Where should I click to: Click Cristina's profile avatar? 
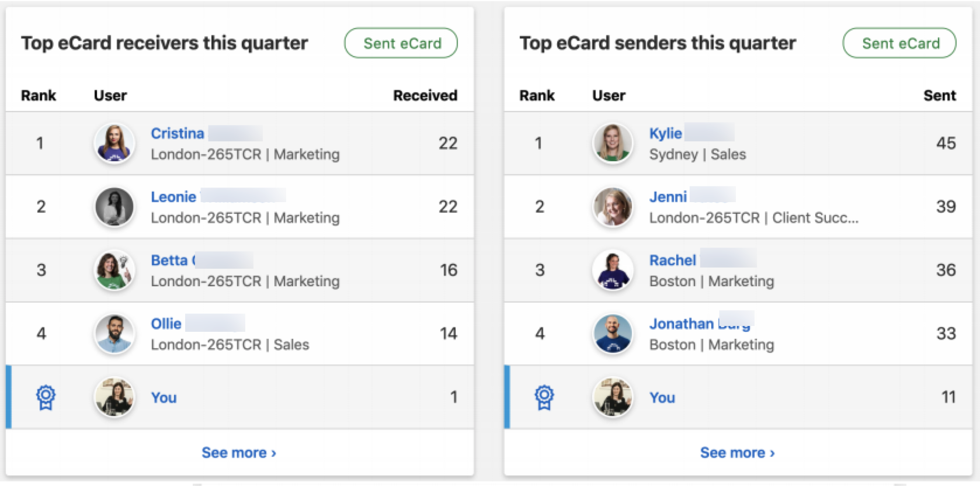(x=115, y=143)
